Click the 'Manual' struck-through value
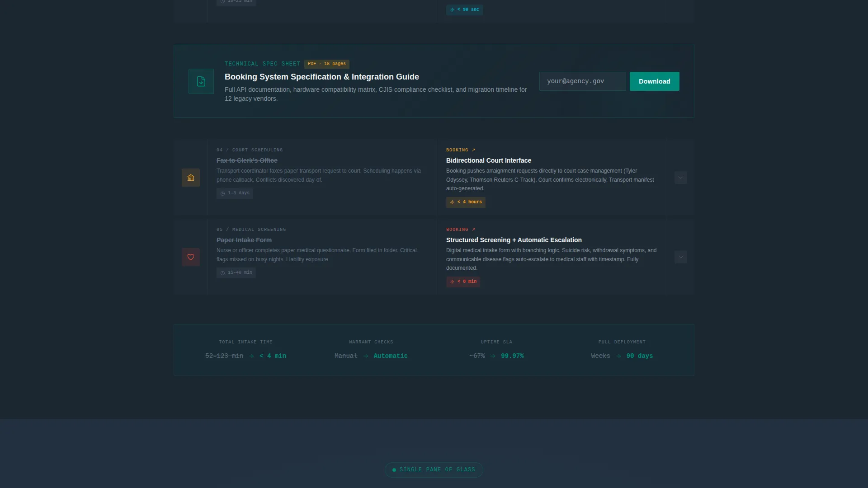The height and width of the screenshot is (488, 868). tap(346, 356)
